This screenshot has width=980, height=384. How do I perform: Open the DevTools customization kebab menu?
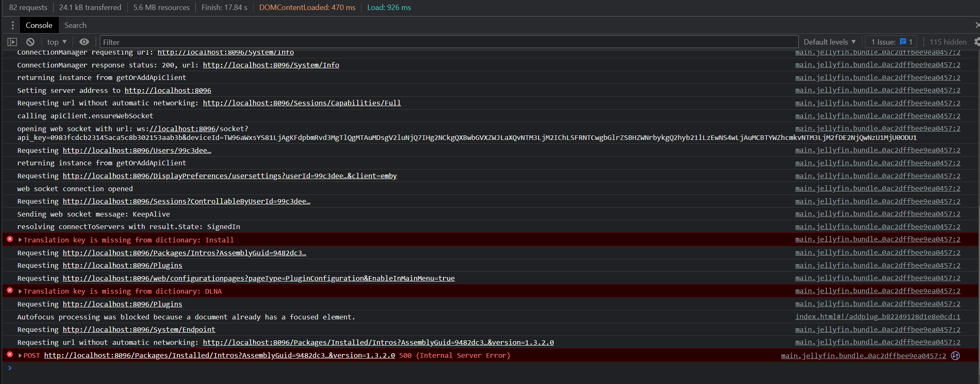click(x=12, y=25)
